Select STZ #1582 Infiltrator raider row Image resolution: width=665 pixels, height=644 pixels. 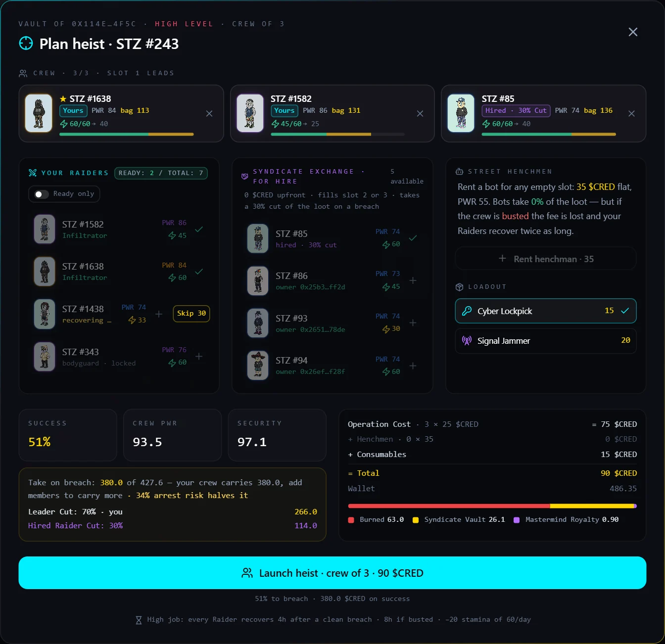point(119,230)
